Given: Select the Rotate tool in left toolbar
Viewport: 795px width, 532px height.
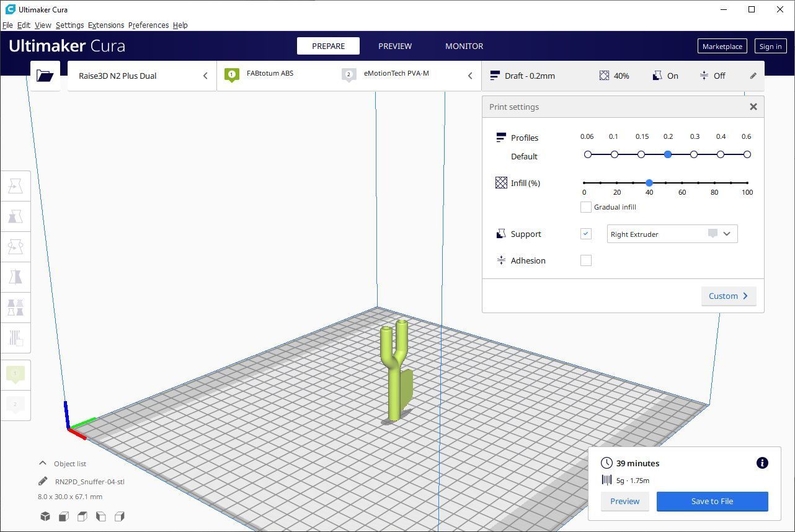Looking at the screenshot, I should (16, 247).
